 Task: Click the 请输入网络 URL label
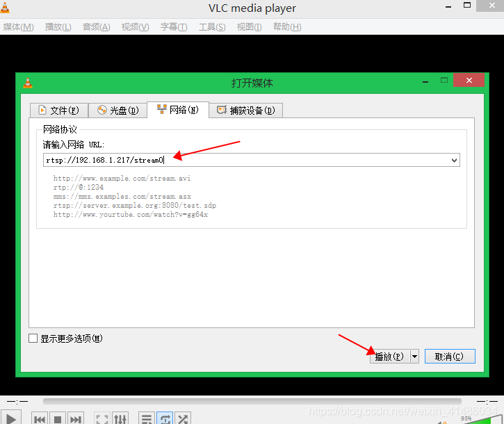(x=74, y=145)
